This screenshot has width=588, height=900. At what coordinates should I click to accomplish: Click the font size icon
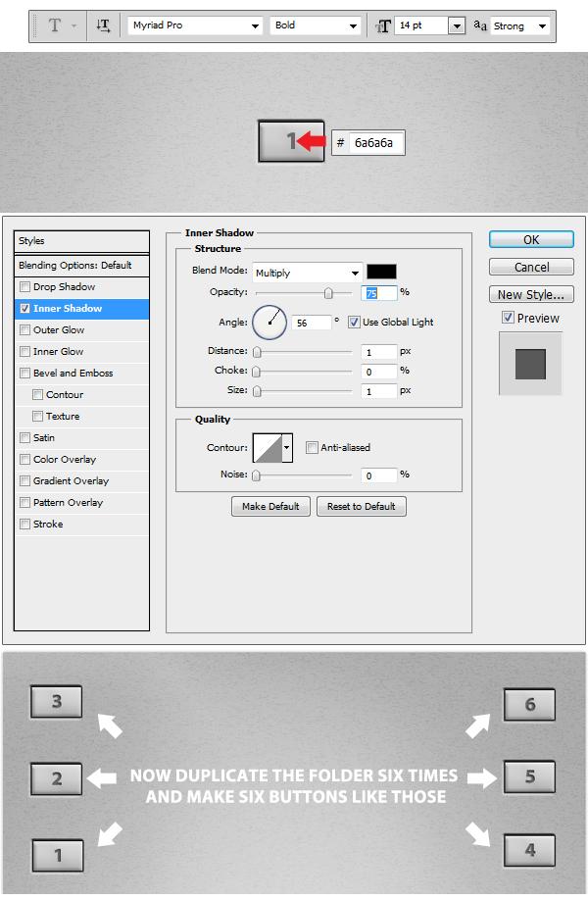point(382,26)
